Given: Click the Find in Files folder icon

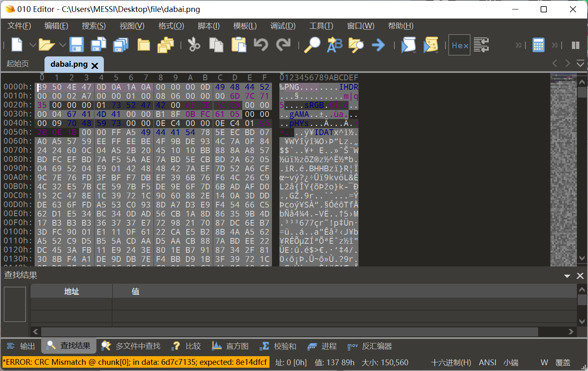Looking at the screenshot, I should (356, 44).
